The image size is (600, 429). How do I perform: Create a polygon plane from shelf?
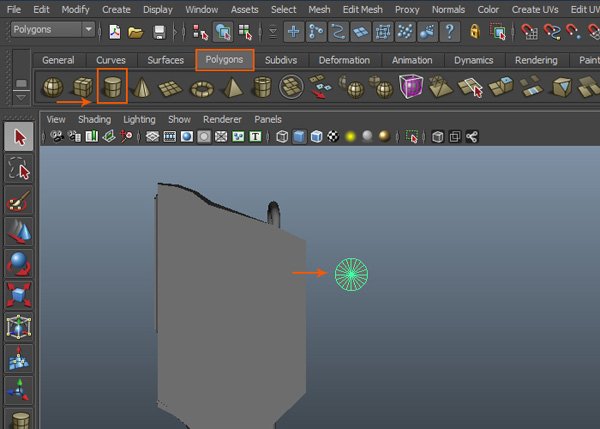(170, 88)
